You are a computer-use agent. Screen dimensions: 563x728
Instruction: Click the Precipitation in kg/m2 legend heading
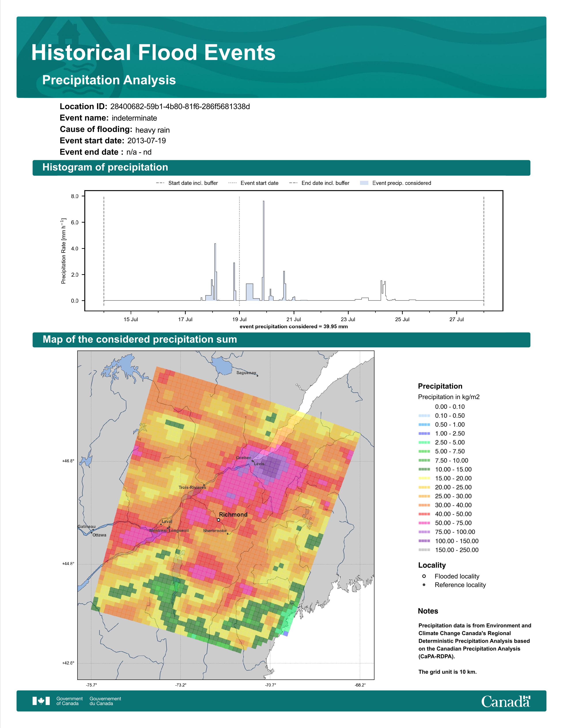449,397
